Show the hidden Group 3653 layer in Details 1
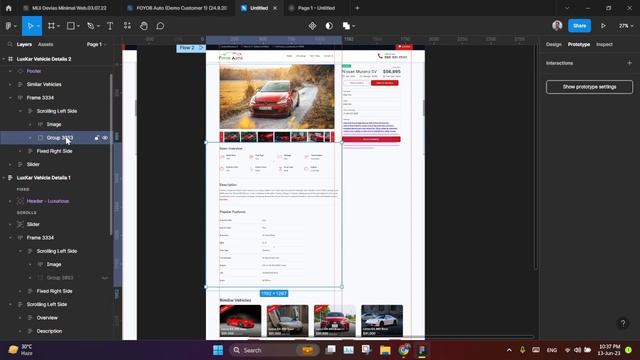 105,278
